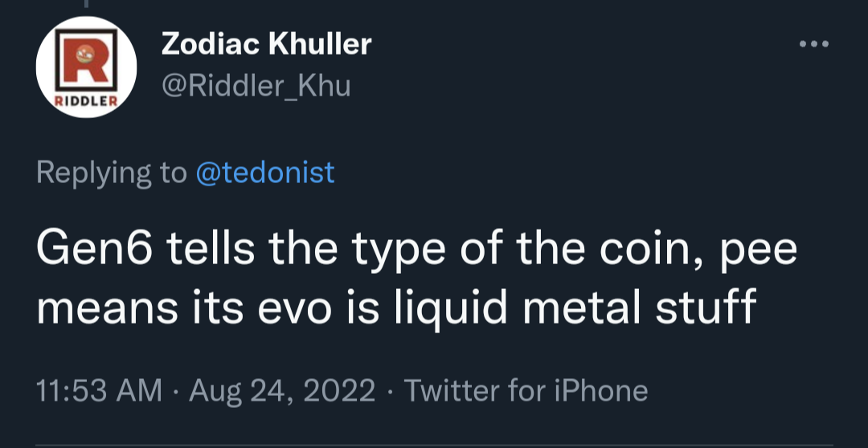868x448 pixels.
Task: Click the Aug 24, 2022 date
Action: pyautogui.click(x=282, y=391)
